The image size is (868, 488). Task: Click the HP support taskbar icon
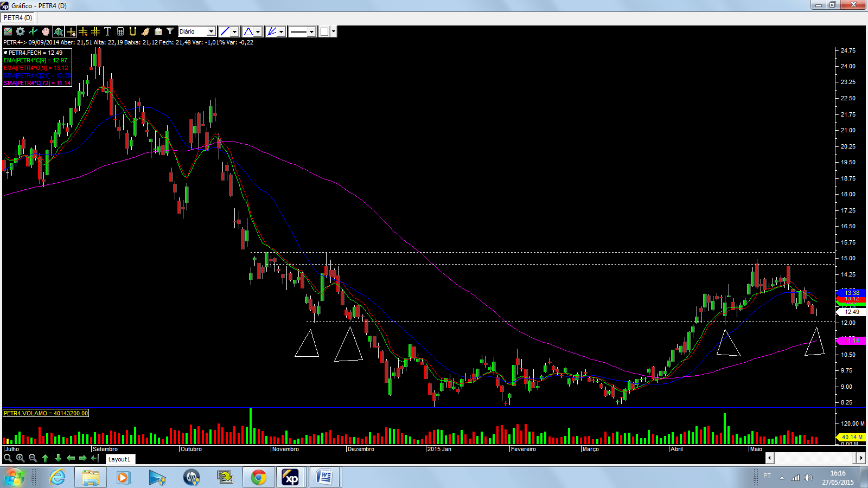(x=192, y=478)
